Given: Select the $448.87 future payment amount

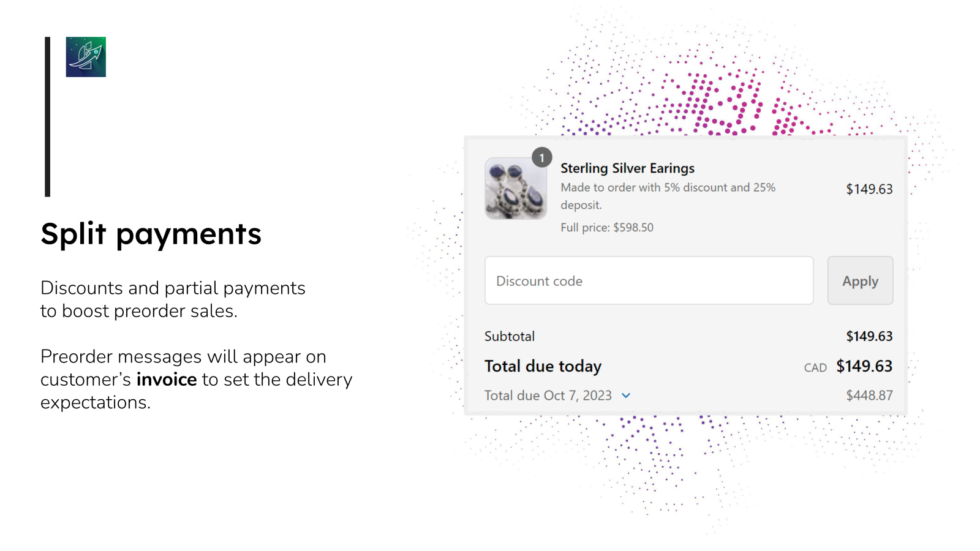Looking at the screenshot, I should 869,395.
